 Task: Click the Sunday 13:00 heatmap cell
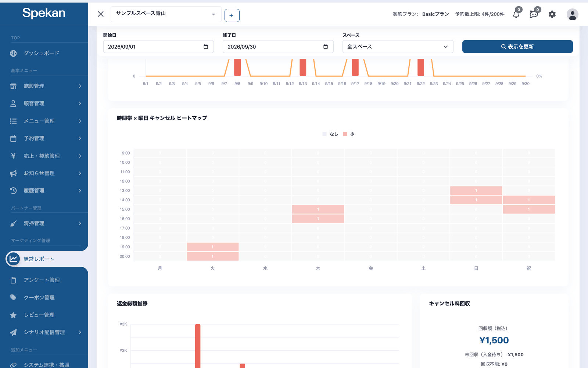(476, 191)
